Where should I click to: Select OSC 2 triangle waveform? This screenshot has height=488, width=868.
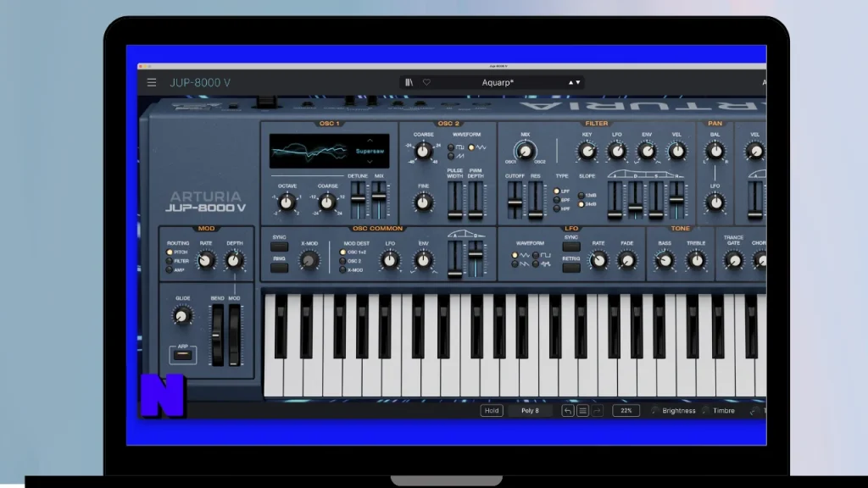(x=471, y=147)
